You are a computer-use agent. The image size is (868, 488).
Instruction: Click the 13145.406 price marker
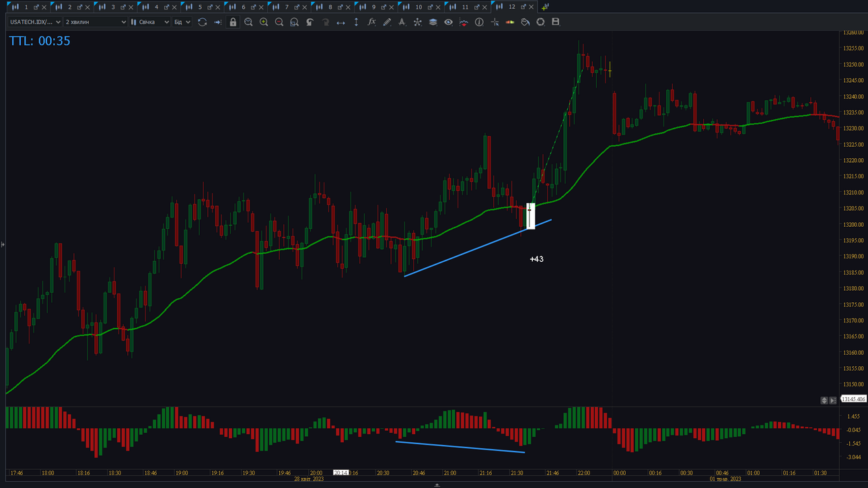pyautogui.click(x=853, y=399)
